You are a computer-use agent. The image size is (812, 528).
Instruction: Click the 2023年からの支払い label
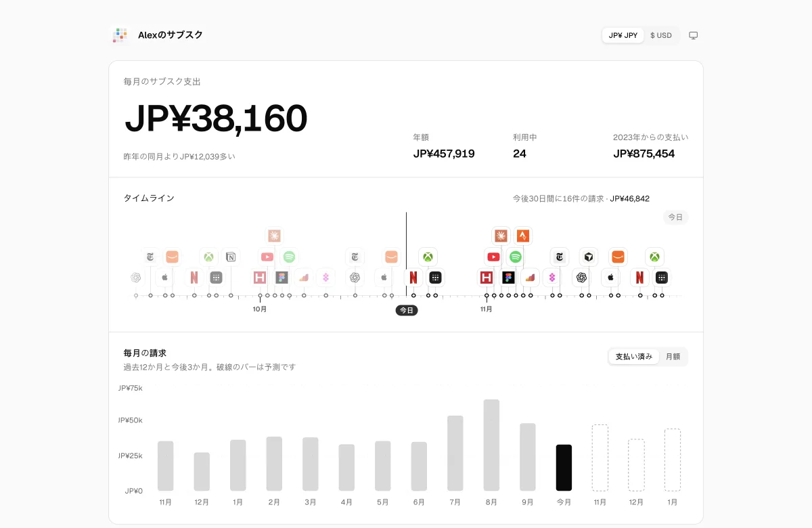[x=651, y=137]
